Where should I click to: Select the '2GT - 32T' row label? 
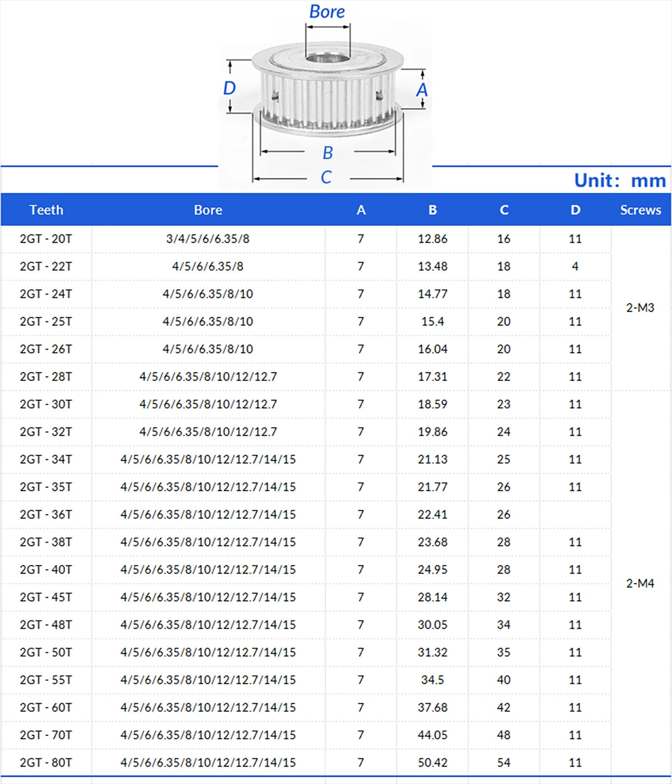[x=46, y=432]
